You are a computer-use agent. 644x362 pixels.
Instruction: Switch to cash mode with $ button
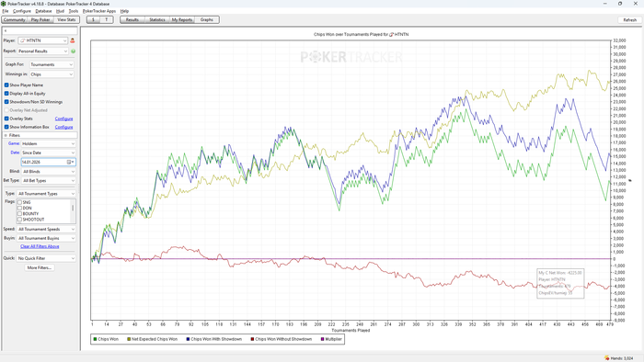pos(93,19)
